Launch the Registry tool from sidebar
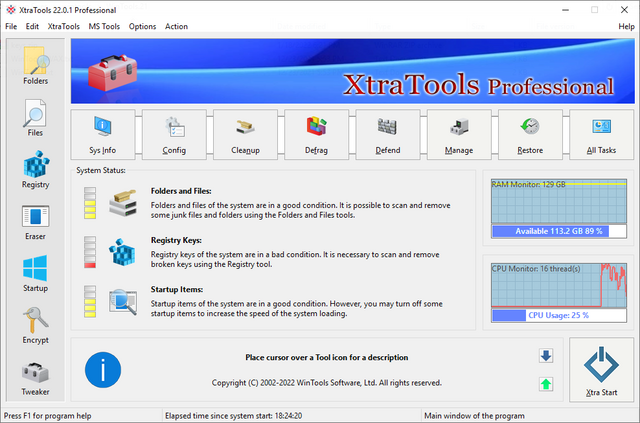The image size is (640, 423). (x=36, y=169)
